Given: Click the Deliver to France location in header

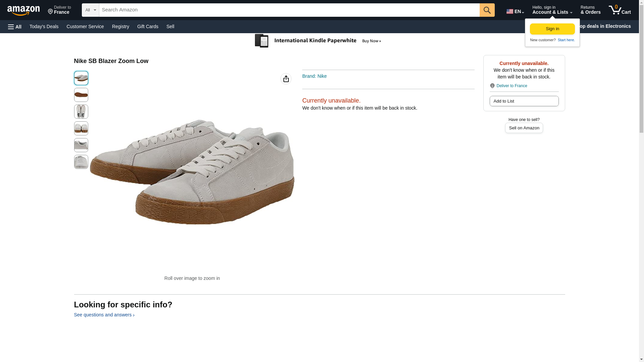Looking at the screenshot, I should (x=59, y=10).
